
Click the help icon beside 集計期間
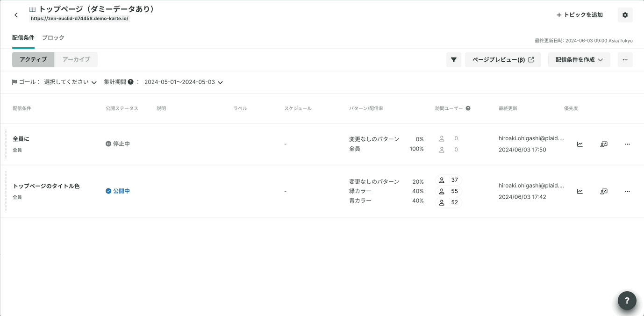click(x=131, y=82)
